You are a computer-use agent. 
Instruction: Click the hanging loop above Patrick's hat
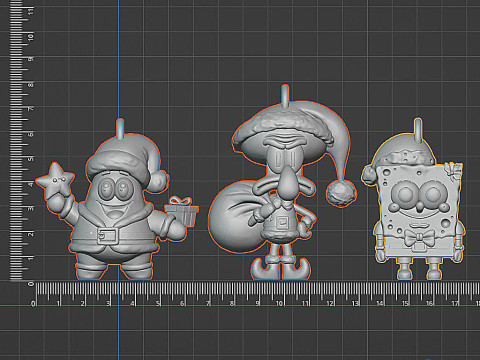(x=120, y=128)
